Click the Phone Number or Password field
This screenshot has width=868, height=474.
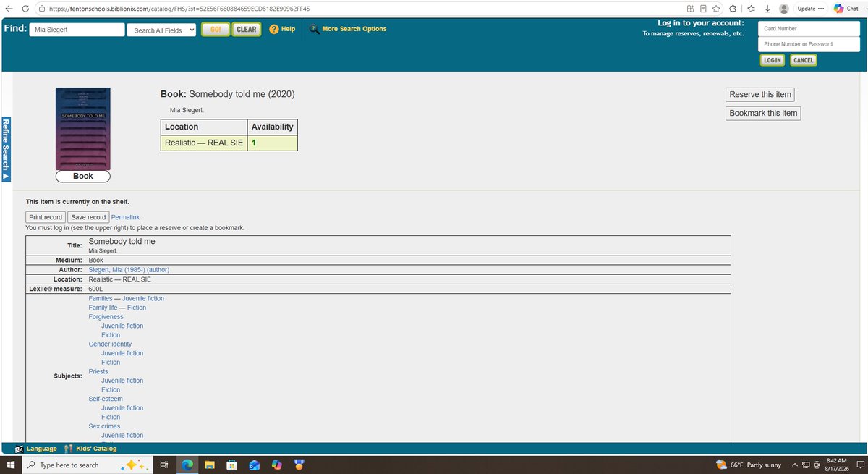(x=809, y=44)
